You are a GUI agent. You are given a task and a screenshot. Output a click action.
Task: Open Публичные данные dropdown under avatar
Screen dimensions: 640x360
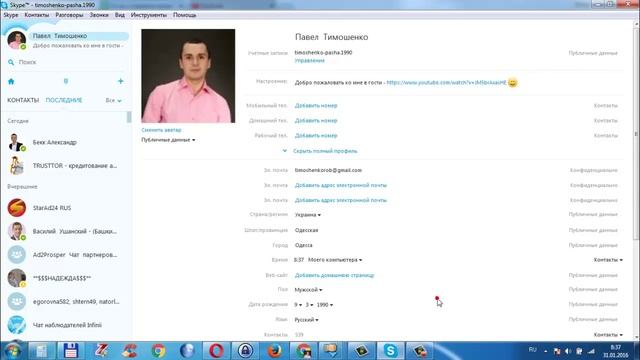pos(168,140)
